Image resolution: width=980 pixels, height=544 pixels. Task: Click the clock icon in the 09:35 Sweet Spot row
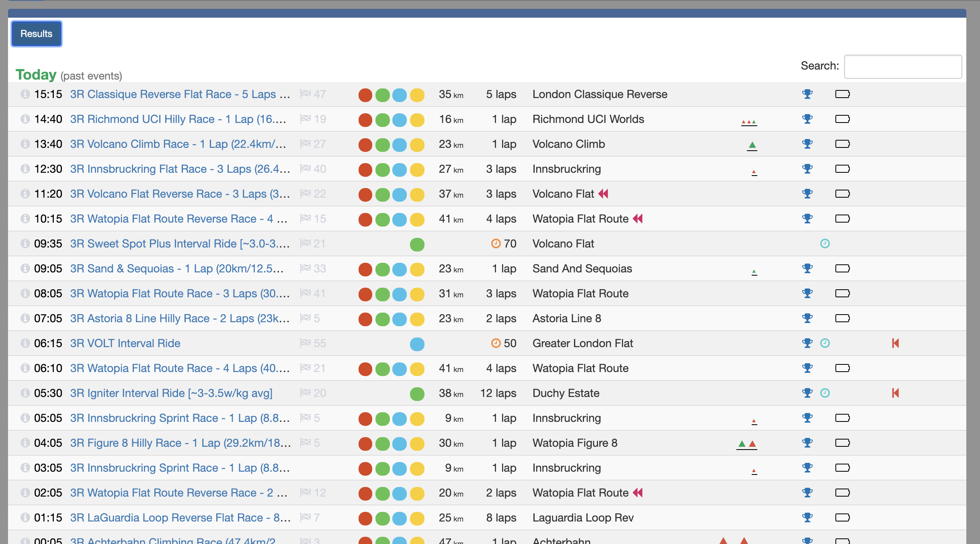point(825,243)
